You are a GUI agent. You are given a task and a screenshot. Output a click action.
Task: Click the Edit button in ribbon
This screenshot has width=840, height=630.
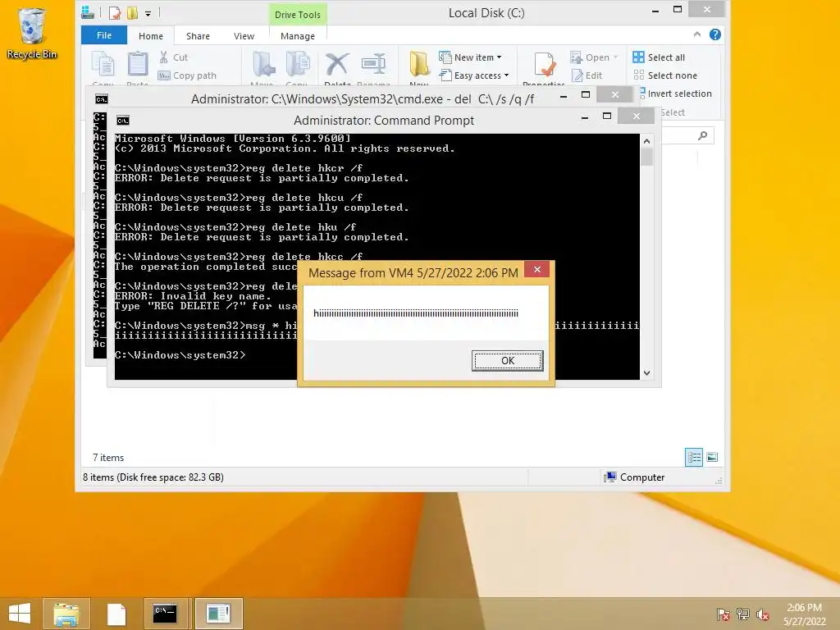[x=587, y=75]
